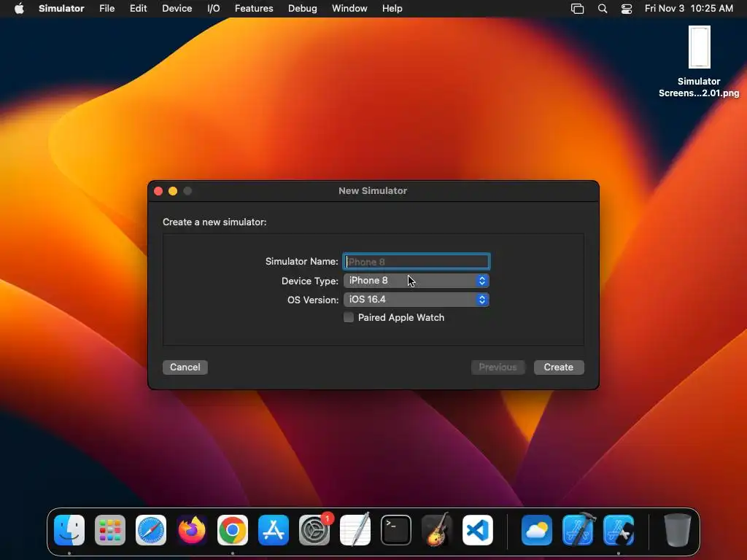Open the Window menu
The height and width of the screenshot is (560, 747).
click(x=349, y=9)
